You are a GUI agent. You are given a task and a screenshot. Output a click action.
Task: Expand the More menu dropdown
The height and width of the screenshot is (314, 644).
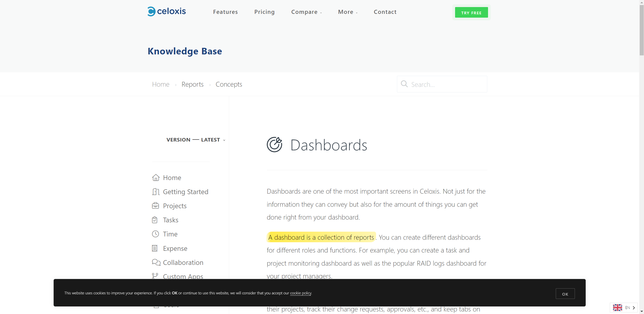click(348, 12)
